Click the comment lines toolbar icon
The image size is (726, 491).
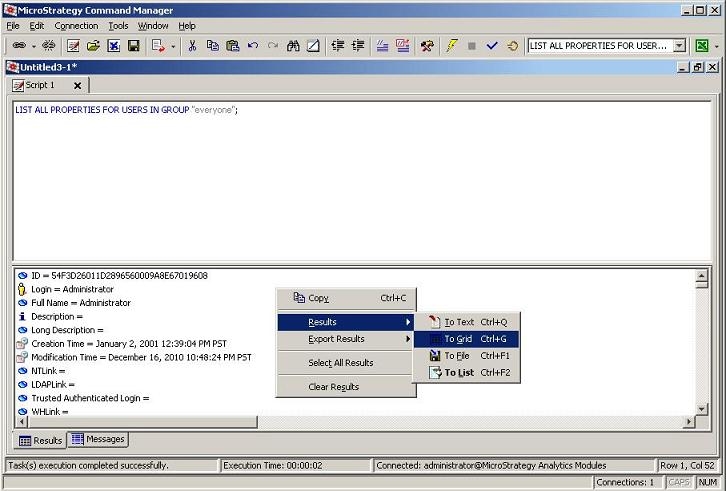click(x=382, y=45)
